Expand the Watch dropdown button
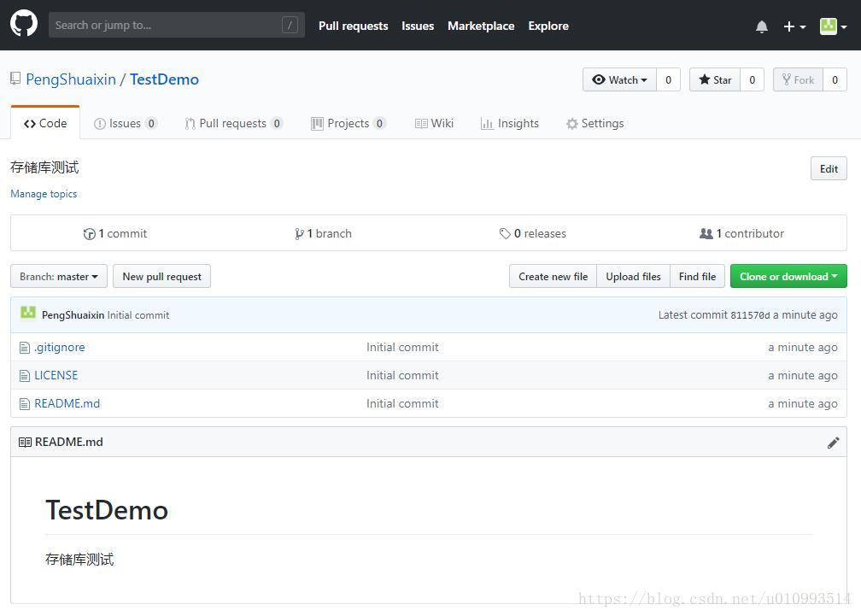The height and width of the screenshot is (616, 861). (619, 79)
